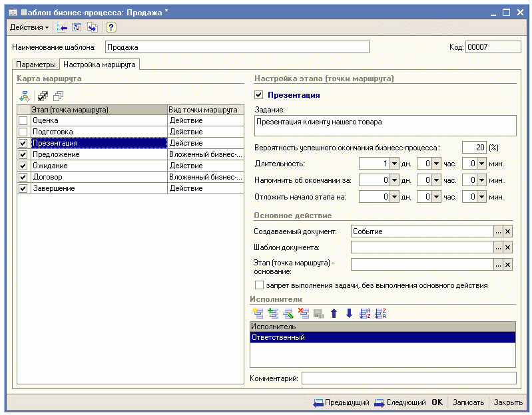
Task: Click the blue left-arrow toolbar icon
Action: click(x=62, y=27)
